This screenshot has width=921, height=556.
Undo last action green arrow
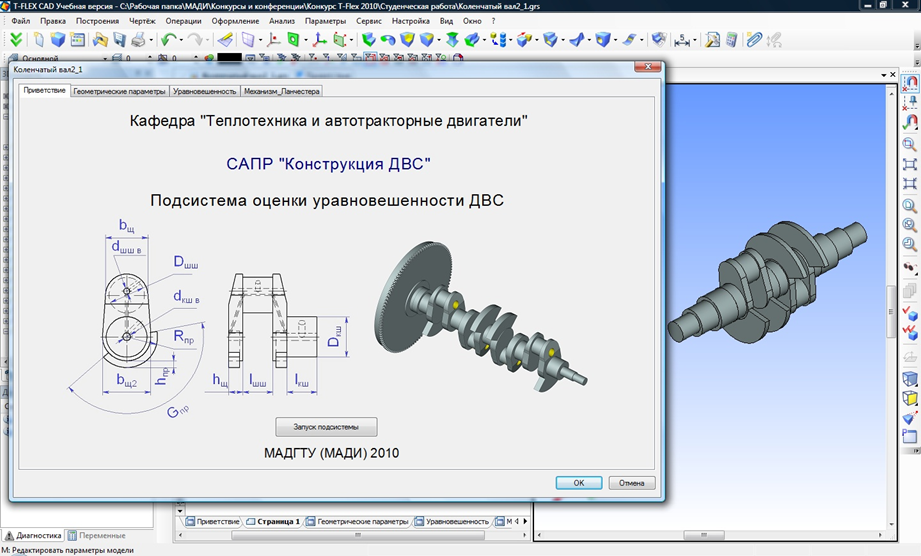coord(168,39)
